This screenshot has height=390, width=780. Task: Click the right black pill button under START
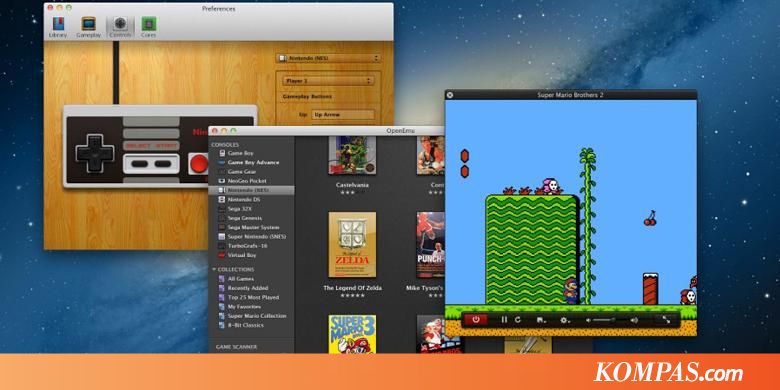pos(163,163)
